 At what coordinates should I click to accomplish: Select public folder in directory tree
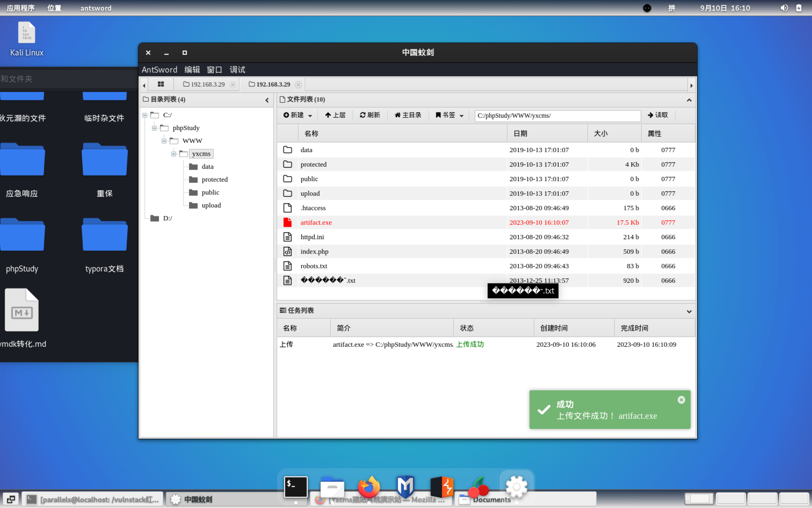pyautogui.click(x=210, y=192)
